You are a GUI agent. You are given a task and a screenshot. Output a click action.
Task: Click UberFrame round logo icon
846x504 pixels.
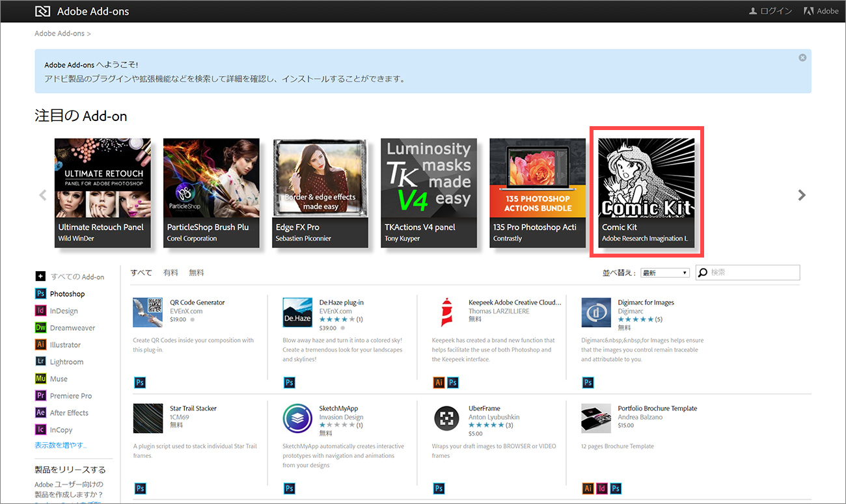[x=446, y=418]
